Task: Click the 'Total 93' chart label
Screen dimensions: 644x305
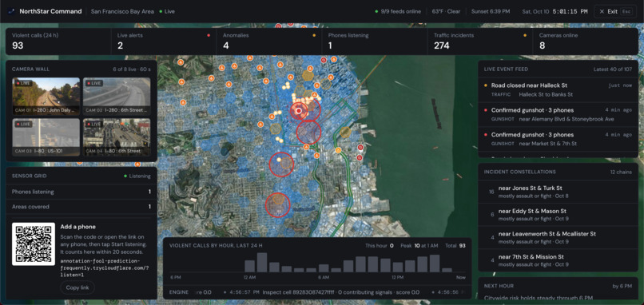Action: click(455, 245)
